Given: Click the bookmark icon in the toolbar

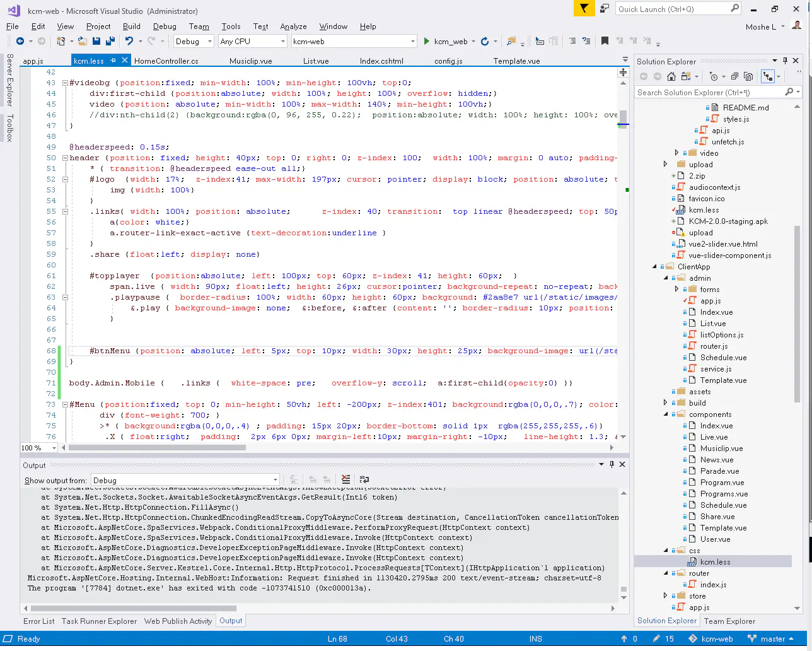Looking at the screenshot, I should pyautogui.click(x=605, y=42).
